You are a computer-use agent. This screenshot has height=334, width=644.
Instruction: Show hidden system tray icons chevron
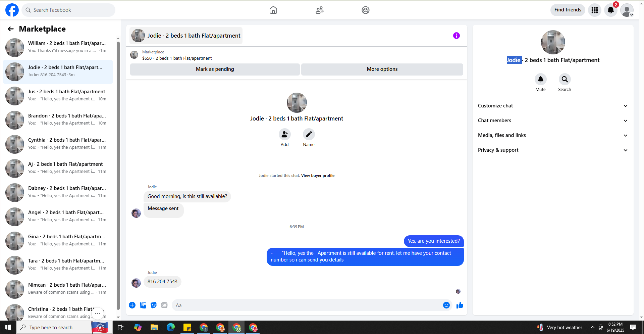point(593,327)
